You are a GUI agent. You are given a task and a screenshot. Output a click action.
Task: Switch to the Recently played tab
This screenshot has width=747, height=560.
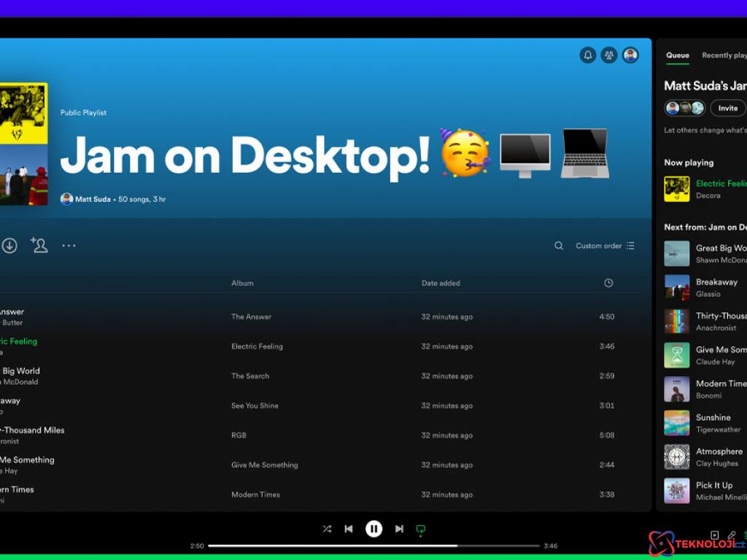(724, 55)
